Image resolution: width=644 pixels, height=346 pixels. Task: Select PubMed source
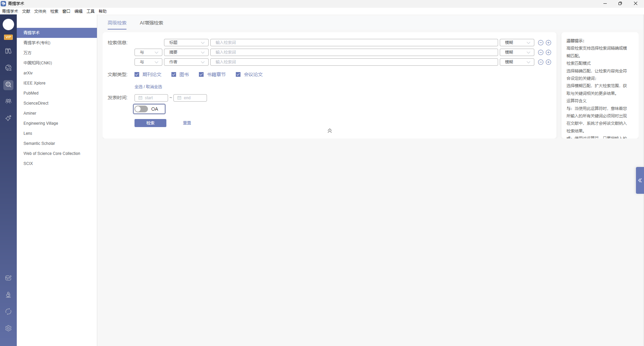[x=57, y=93]
